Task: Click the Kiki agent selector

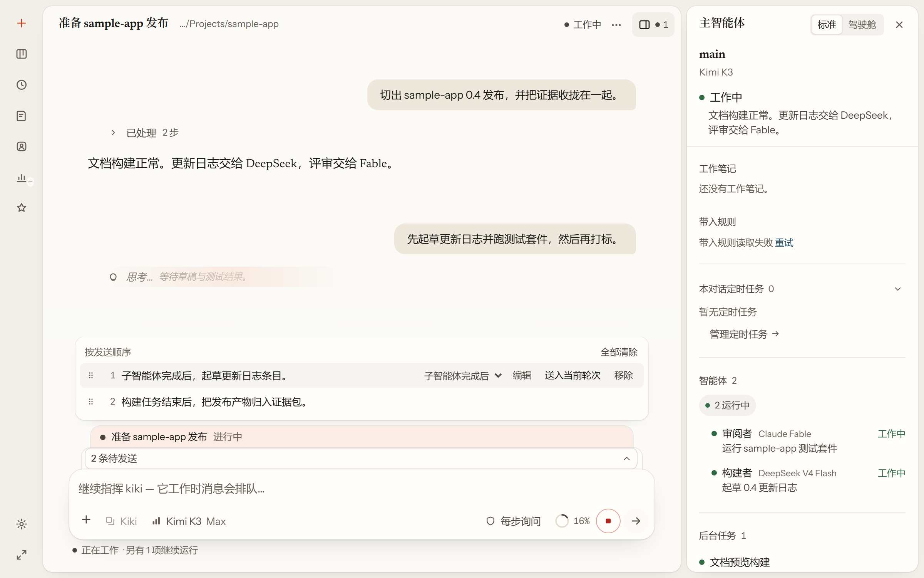Action: pyautogui.click(x=121, y=521)
